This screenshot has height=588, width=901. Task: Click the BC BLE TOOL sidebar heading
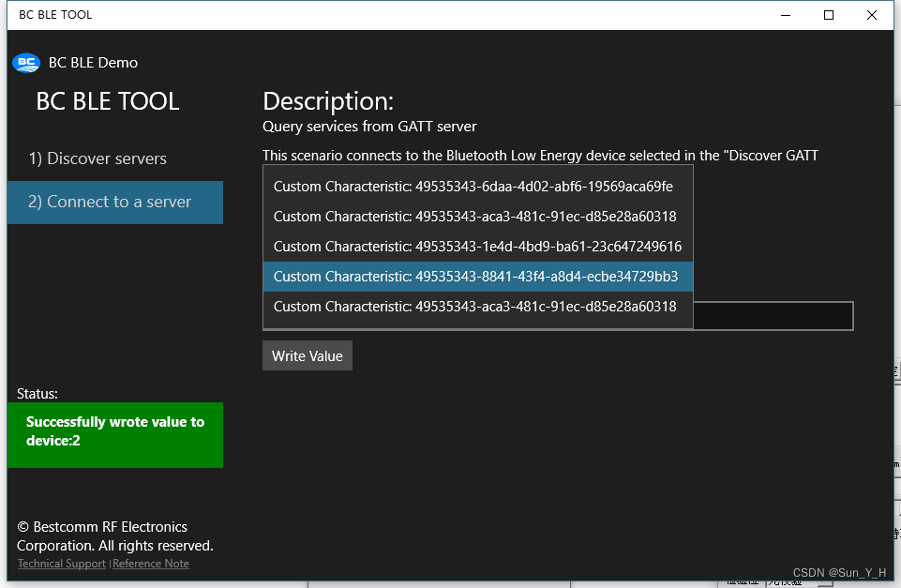coord(108,101)
